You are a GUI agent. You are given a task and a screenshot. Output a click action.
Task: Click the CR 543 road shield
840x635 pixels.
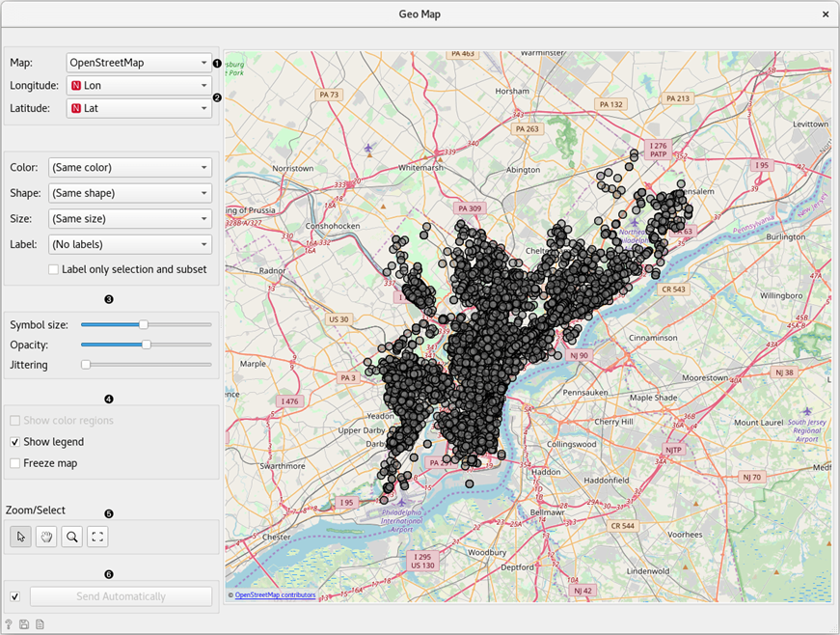coord(673,290)
